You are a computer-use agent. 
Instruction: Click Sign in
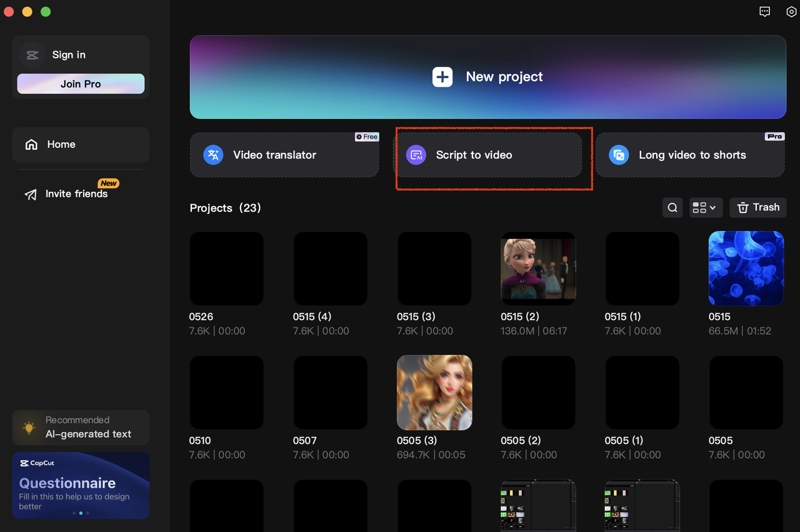69,54
